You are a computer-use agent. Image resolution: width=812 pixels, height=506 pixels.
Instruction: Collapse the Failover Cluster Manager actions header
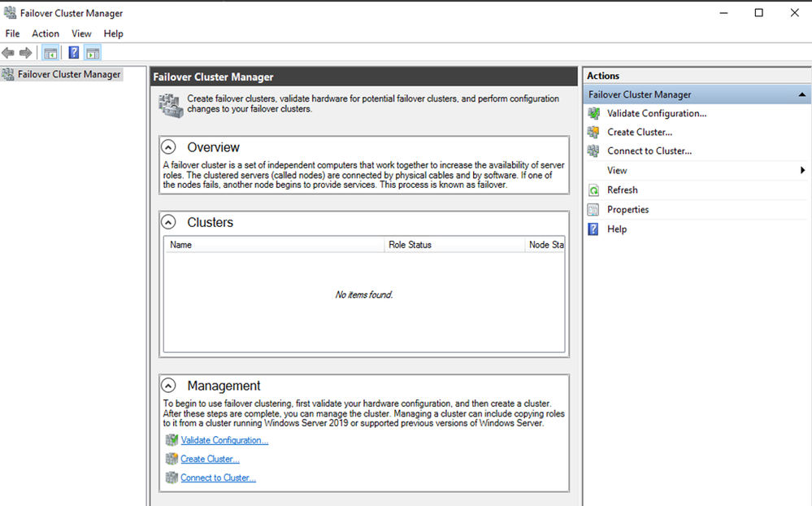tap(801, 95)
